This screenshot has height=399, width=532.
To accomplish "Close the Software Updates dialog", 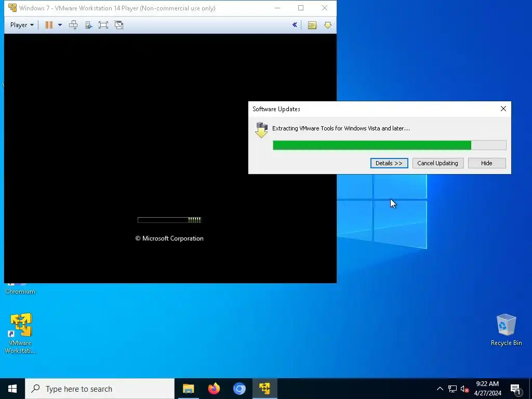I will pyautogui.click(x=503, y=109).
